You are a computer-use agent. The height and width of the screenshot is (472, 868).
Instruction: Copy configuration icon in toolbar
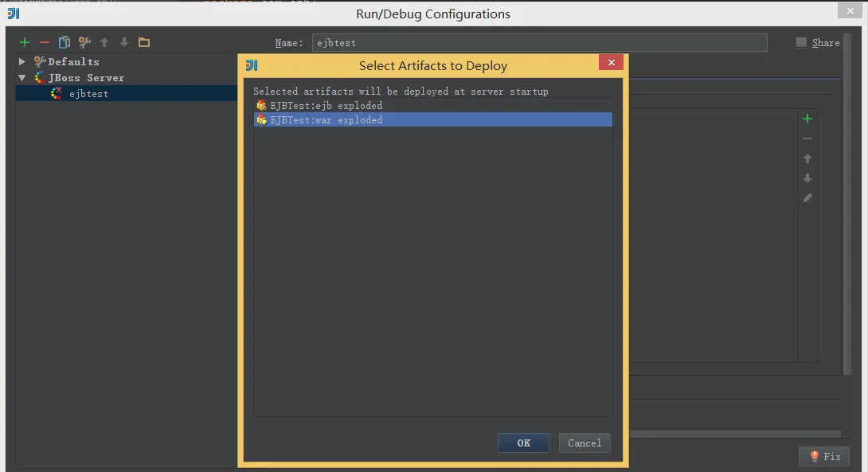click(x=65, y=42)
